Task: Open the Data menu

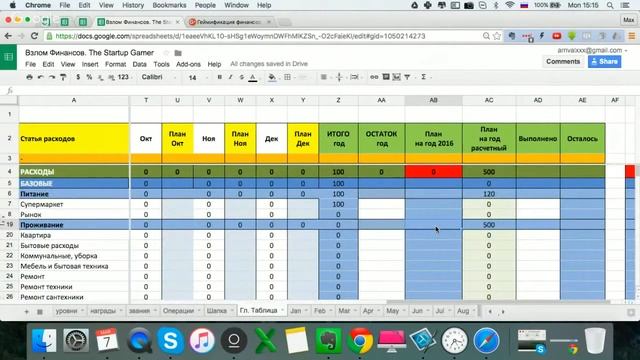Action: (139, 64)
